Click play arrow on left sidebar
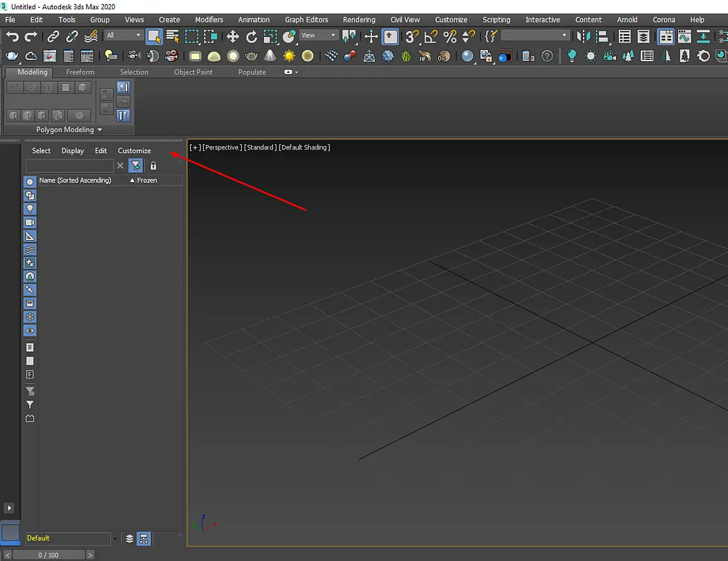The image size is (728, 561). tap(9, 508)
